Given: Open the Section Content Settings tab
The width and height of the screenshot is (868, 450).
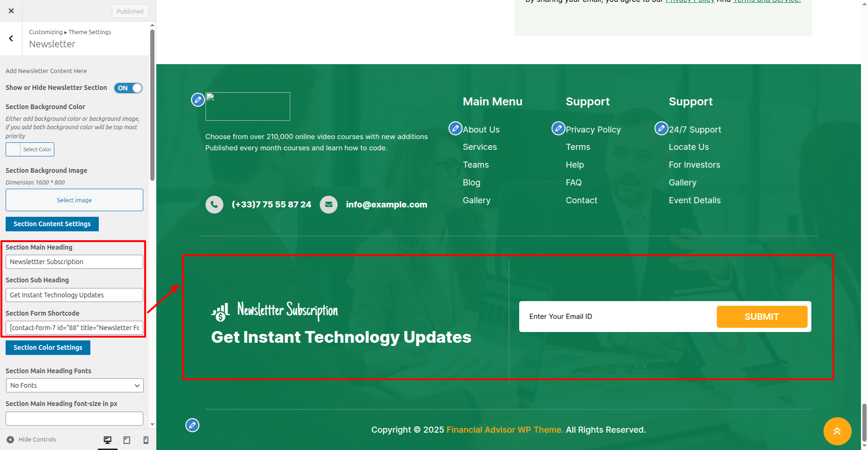Looking at the screenshot, I should (52, 224).
